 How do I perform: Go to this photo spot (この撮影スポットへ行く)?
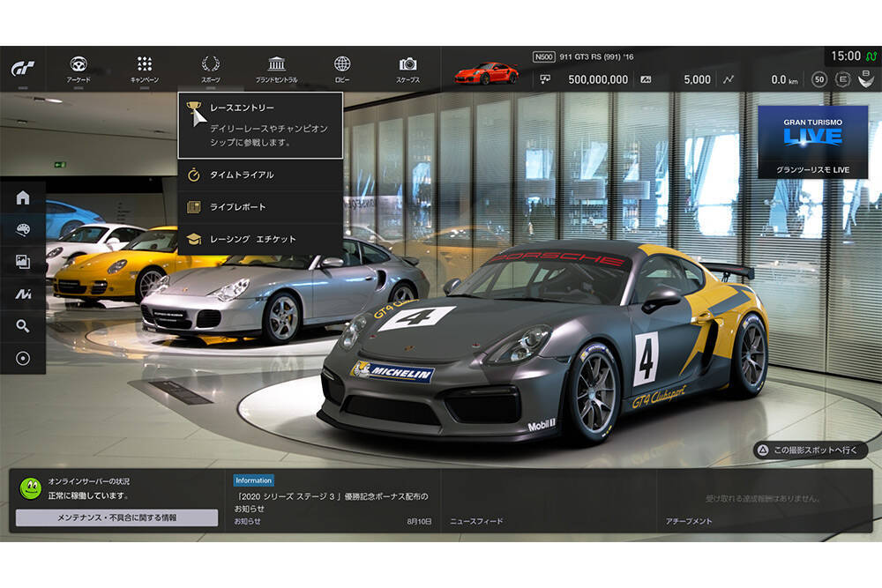[x=810, y=450]
